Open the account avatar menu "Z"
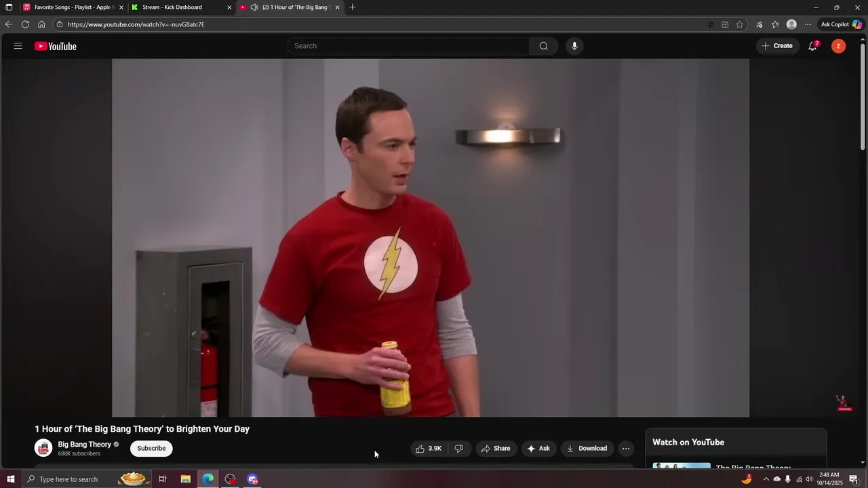 pyautogui.click(x=839, y=46)
